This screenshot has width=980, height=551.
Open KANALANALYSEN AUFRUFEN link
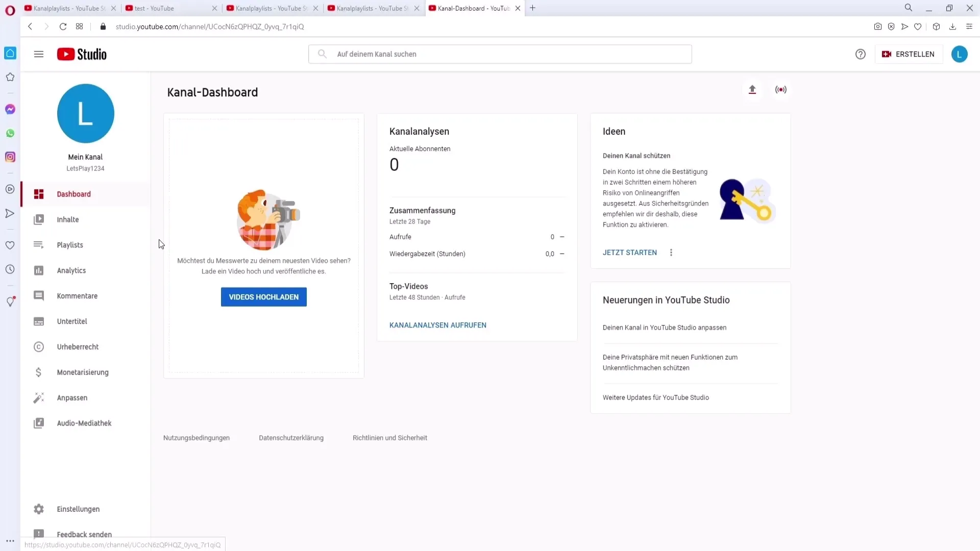437,325
